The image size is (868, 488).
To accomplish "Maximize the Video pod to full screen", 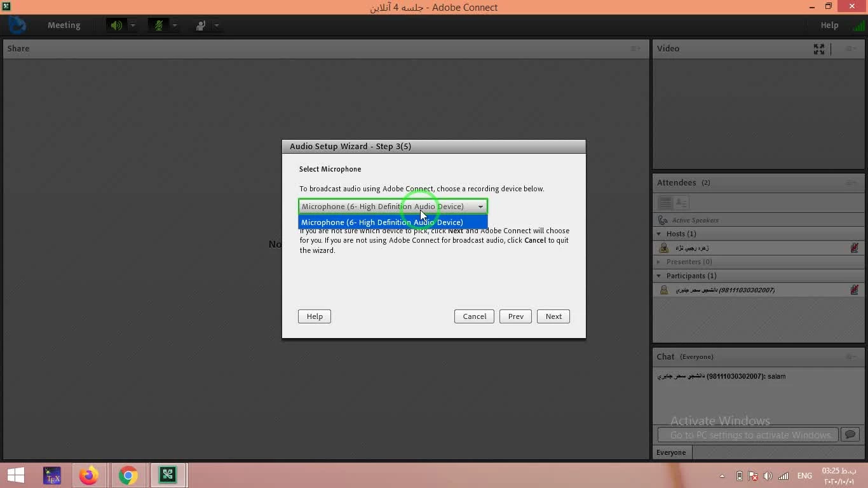I will click(x=819, y=49).
